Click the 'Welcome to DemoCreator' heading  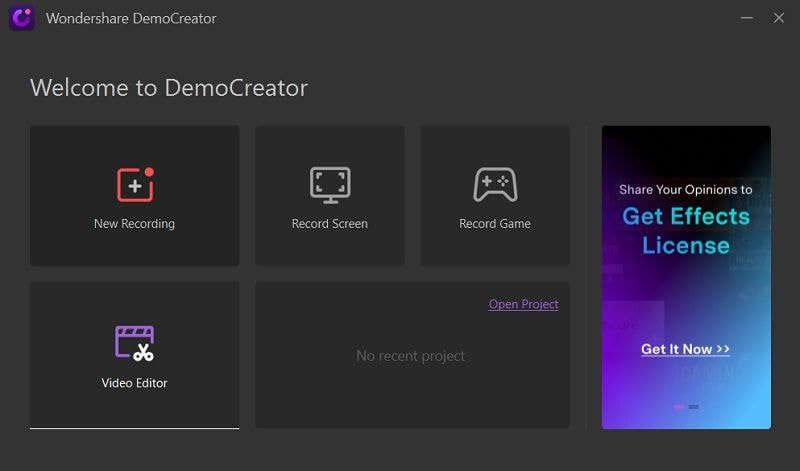[x=169, y=88]
